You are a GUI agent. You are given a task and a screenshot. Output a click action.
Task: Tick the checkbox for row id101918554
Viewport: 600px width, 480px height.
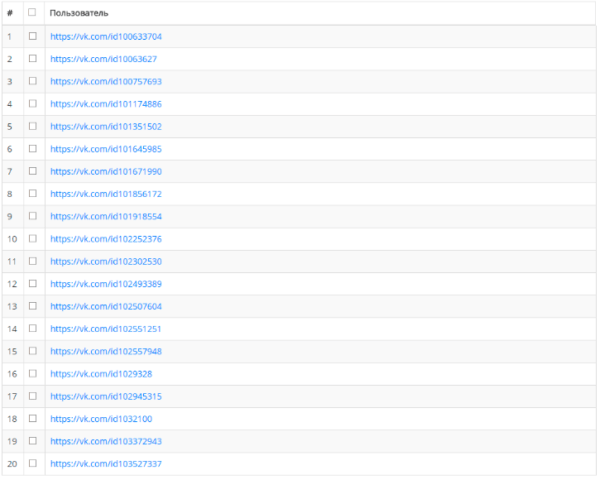pyautogui.click(x=33, y=216)
